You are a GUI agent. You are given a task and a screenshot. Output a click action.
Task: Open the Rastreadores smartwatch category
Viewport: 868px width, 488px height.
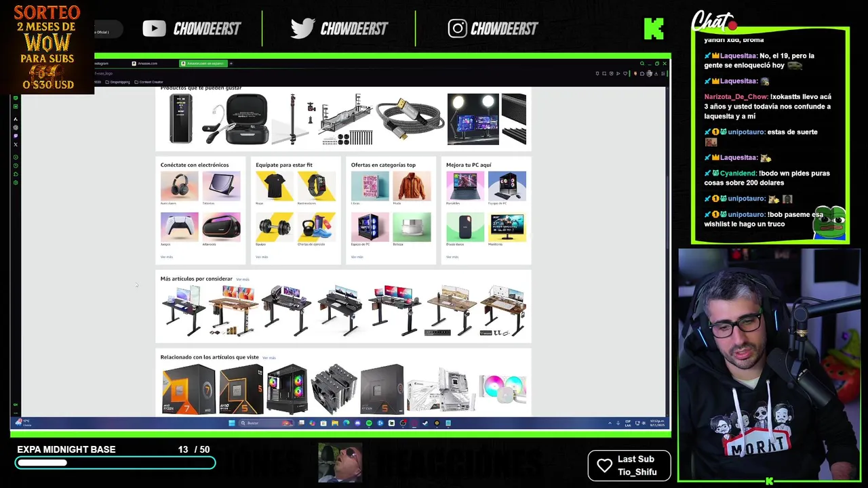tap(316, 186)
